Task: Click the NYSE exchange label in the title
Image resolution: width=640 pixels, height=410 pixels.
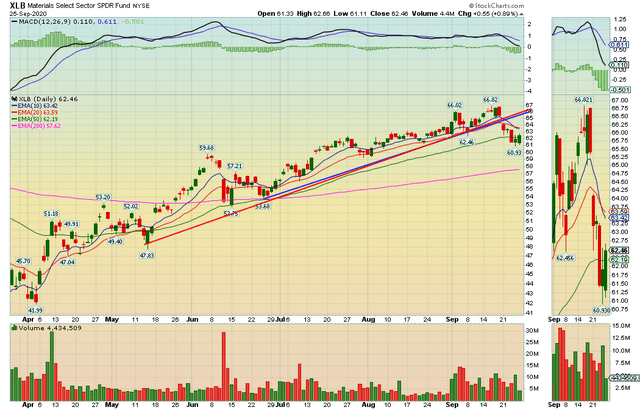Action: (x=141, y=6)
